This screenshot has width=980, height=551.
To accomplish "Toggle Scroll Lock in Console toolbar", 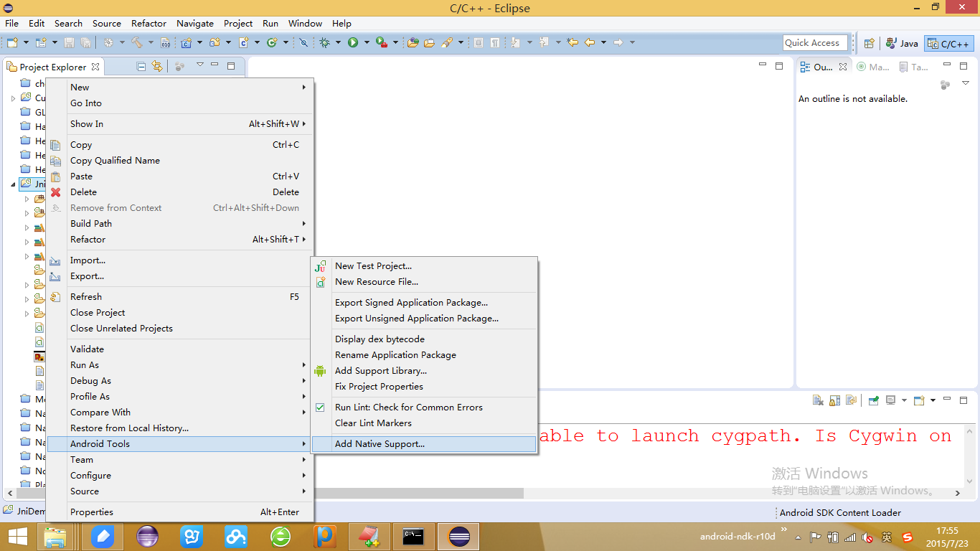I will 835,400.
